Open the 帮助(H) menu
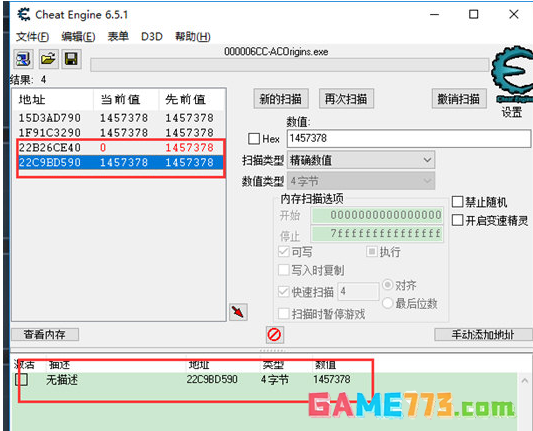 (193, 36)
